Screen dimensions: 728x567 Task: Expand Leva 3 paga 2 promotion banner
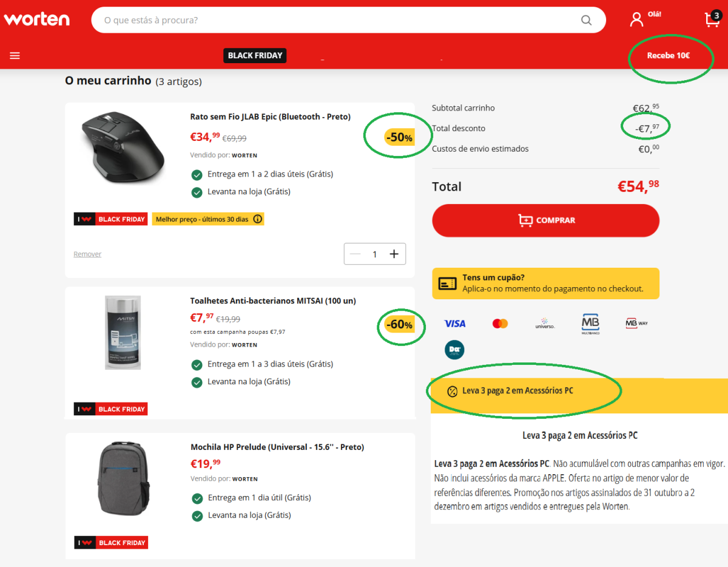[517, 391]
